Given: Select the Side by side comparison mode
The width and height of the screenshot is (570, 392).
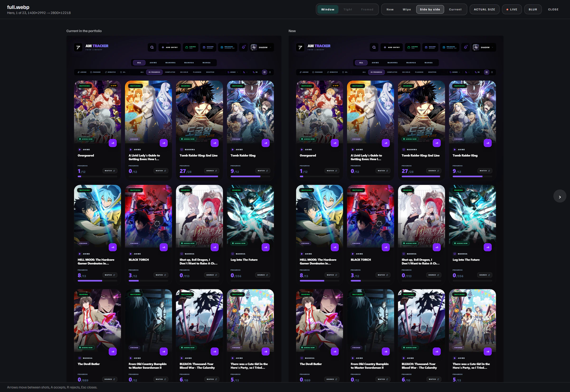Looking at the screenshot, I should (x=430, y=9).
